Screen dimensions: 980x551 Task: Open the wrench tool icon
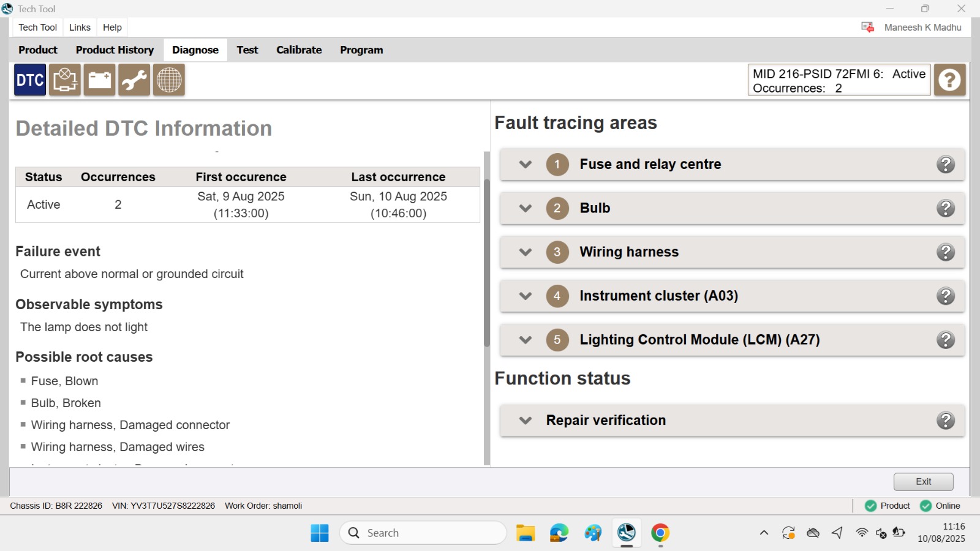tap(134, 80)
